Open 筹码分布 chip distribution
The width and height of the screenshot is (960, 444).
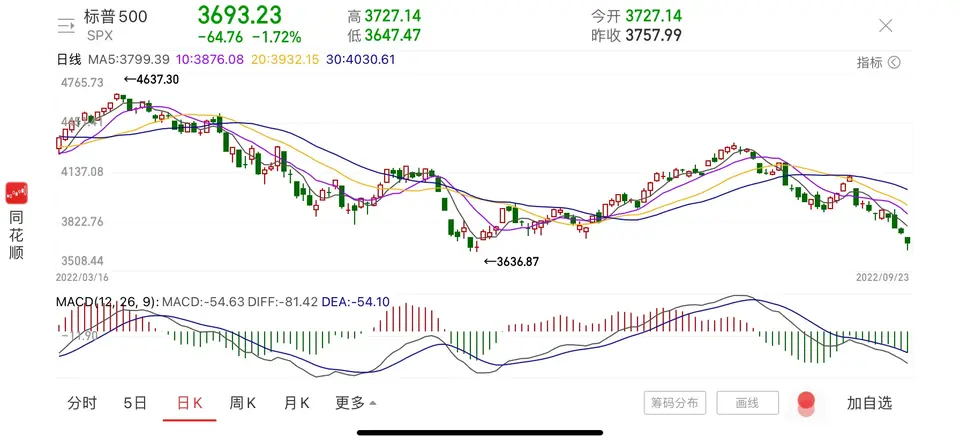tap(675, 403)
